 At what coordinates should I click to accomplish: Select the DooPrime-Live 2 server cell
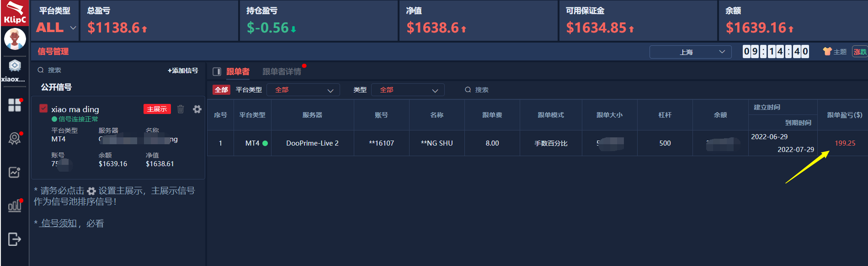(312, 143)
